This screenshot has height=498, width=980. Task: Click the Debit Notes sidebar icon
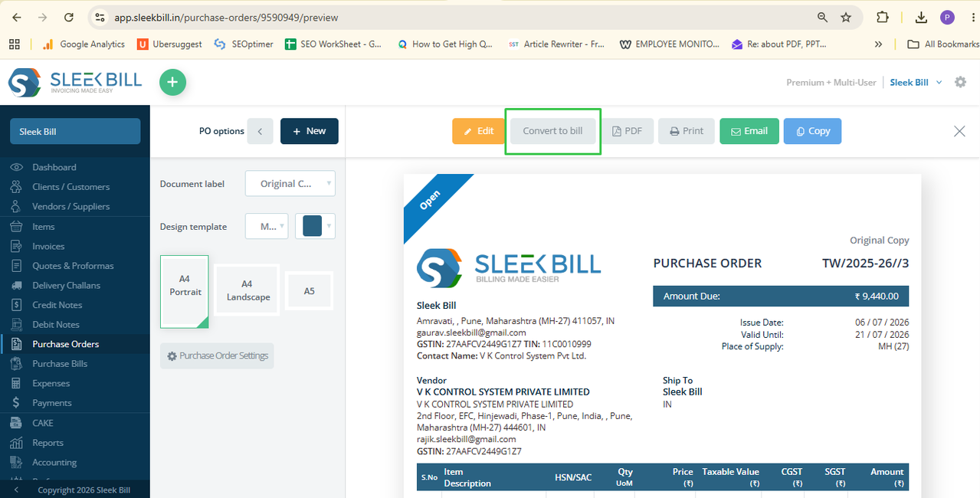[x=16, y=324]
